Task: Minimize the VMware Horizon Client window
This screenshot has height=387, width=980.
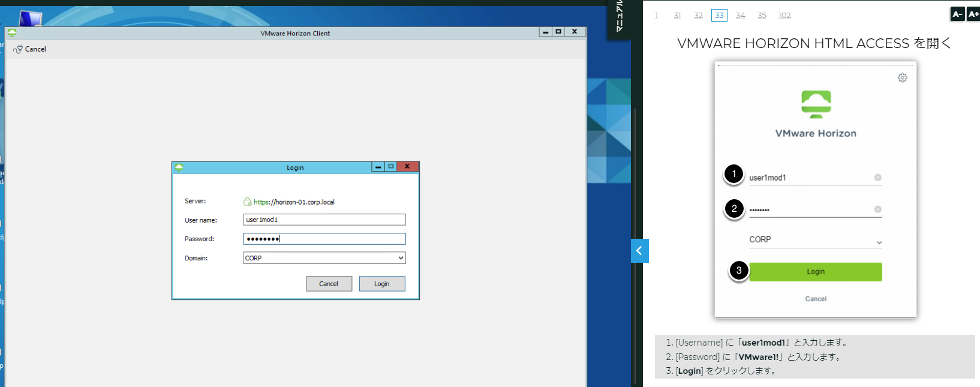Action: (x=545, y=32)
